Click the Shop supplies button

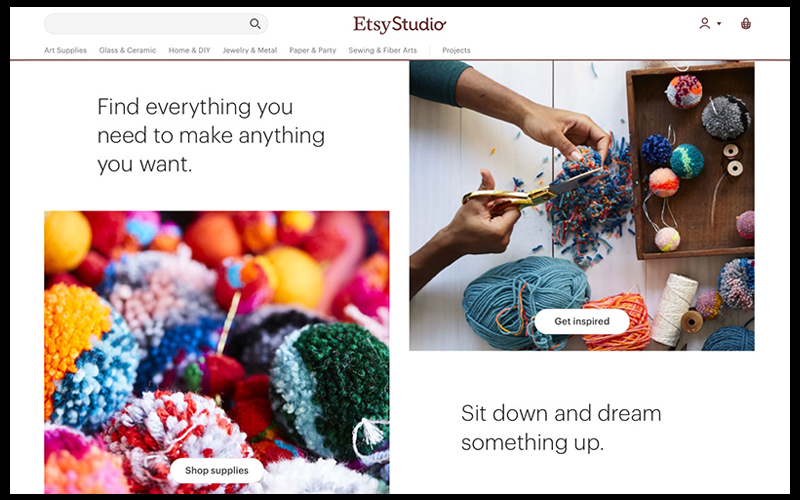tap(216, 470)
